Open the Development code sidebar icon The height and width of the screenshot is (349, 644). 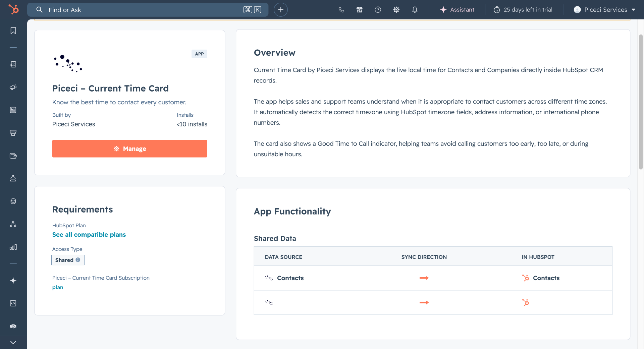coord(13,303)
